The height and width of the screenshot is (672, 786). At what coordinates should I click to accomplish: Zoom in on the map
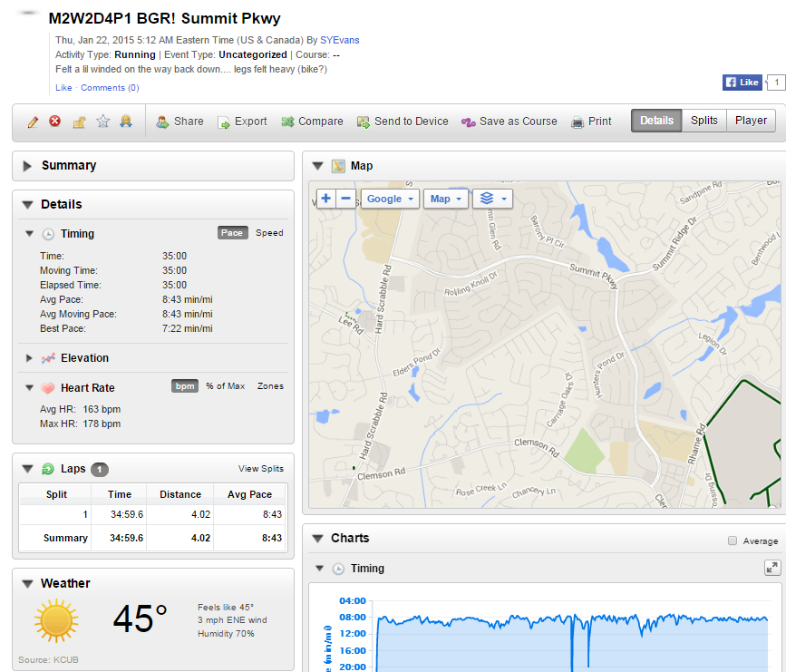(325, 199)
